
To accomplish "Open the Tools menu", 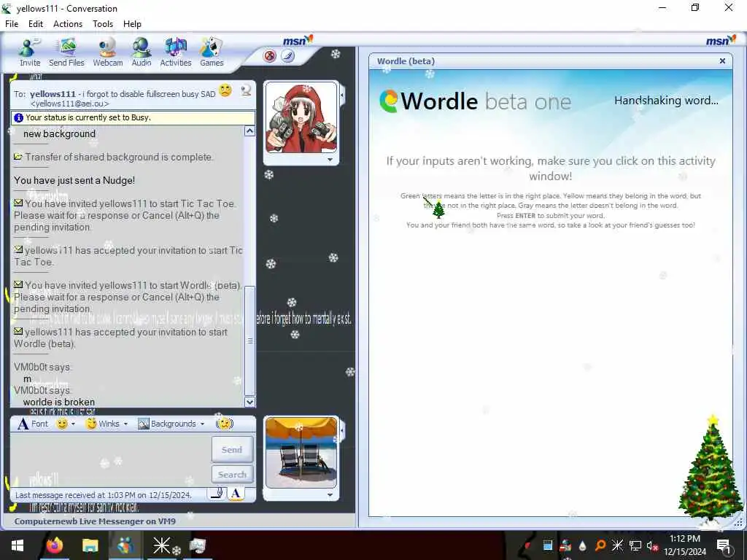I will (103, 24).
